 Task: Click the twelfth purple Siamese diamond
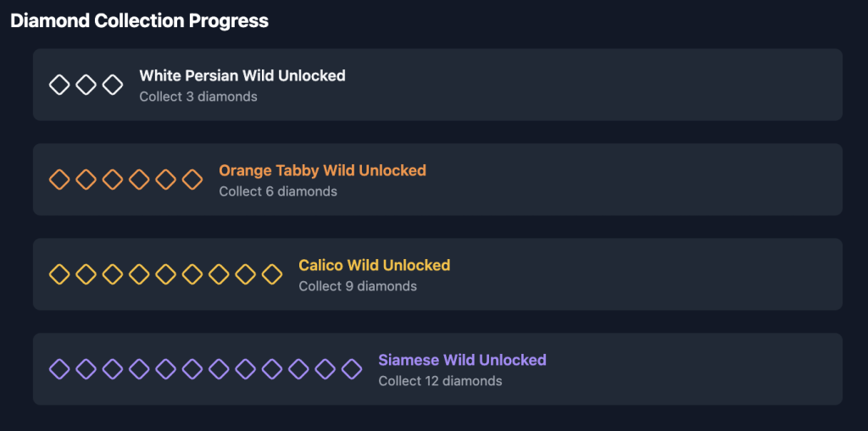pos(352,369)
